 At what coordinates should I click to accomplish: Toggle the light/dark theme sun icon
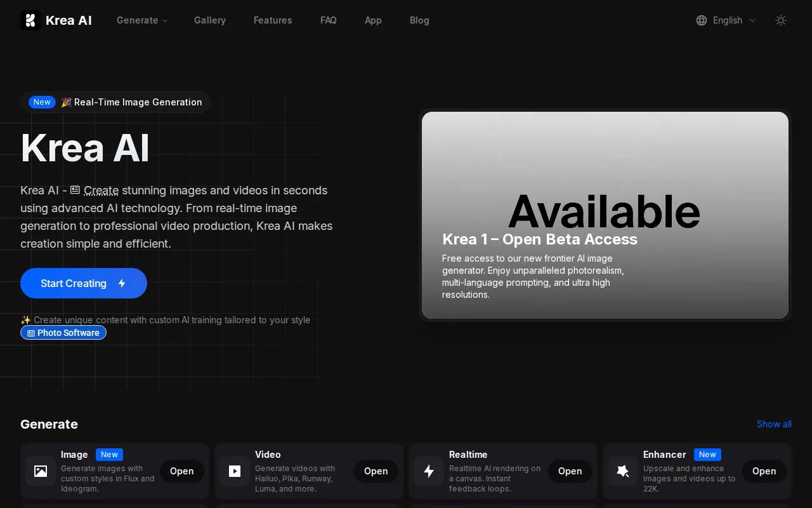[x=781, y=20]
